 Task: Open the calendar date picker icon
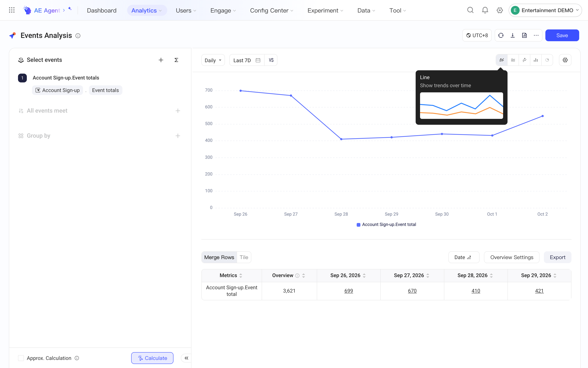(258, 60)
